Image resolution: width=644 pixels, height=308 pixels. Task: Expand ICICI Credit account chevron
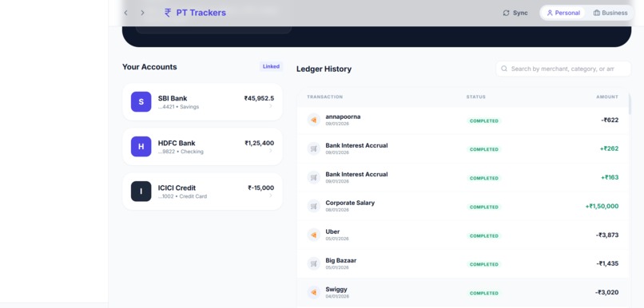(x=271, y=195)
